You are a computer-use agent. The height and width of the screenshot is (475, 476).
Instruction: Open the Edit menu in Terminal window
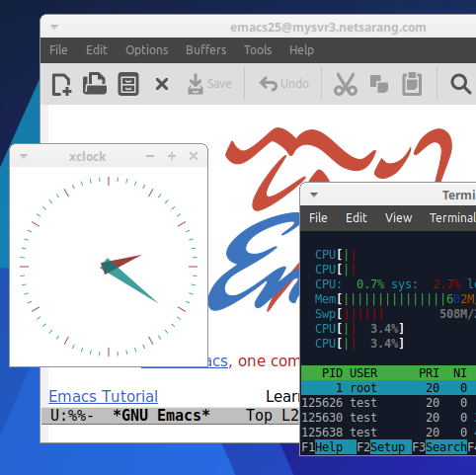coord(357,218)
